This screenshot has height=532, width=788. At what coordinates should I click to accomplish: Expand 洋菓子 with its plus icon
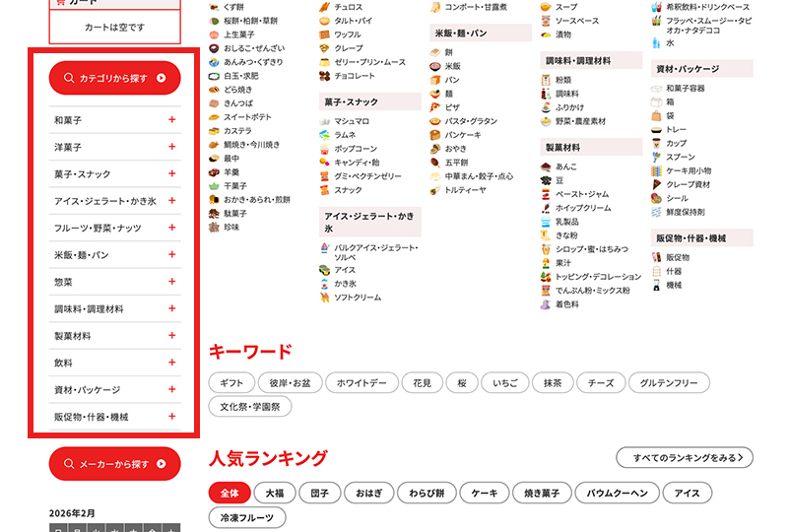click(x=171, y=147)
